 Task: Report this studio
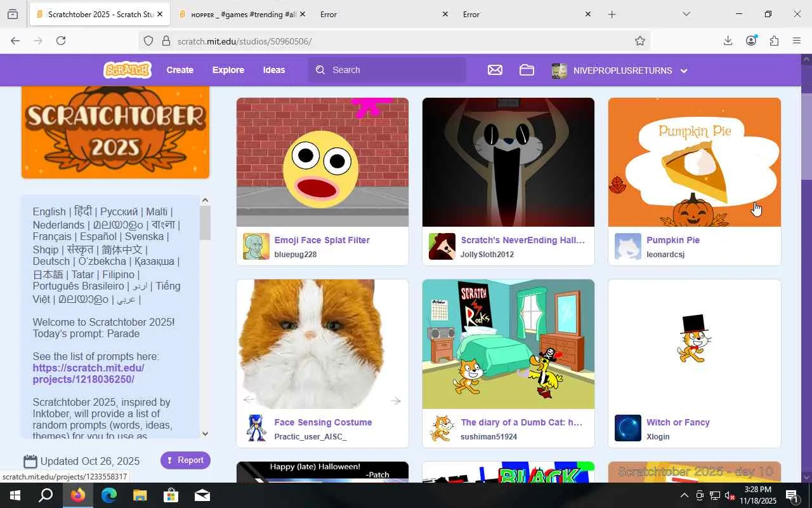pos(185,460)
